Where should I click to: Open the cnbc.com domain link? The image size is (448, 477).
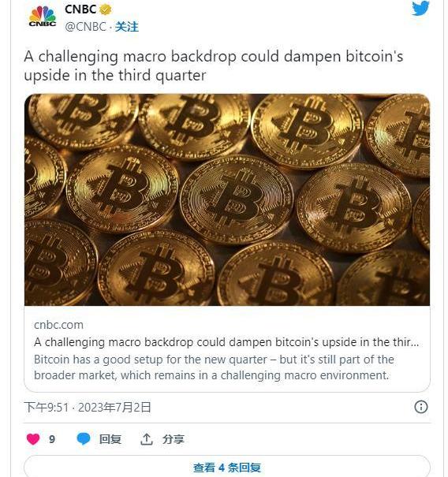(58, 325)
